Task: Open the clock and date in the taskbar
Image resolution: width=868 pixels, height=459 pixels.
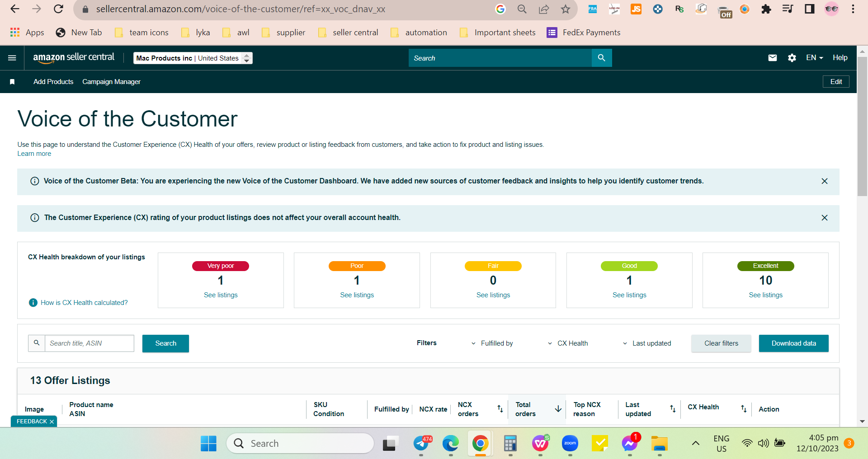Action: point(817,443)
